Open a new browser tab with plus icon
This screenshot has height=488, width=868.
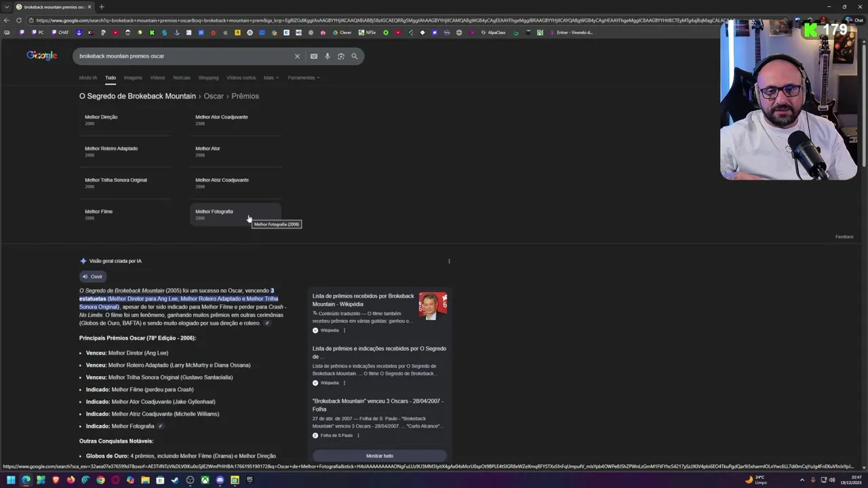point(101,7)
